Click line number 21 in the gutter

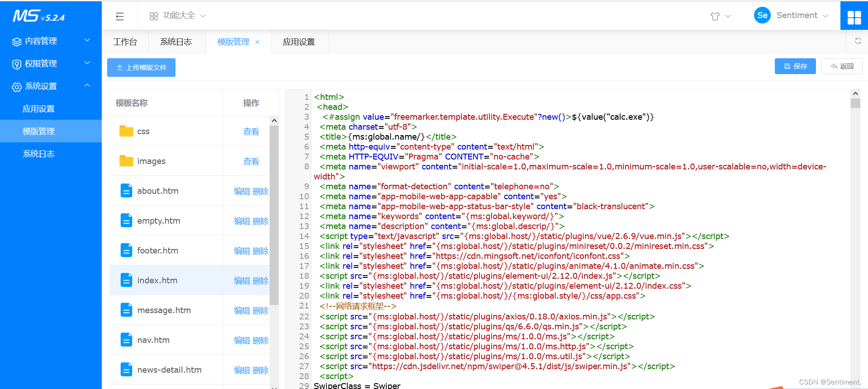tap(304, 306)
